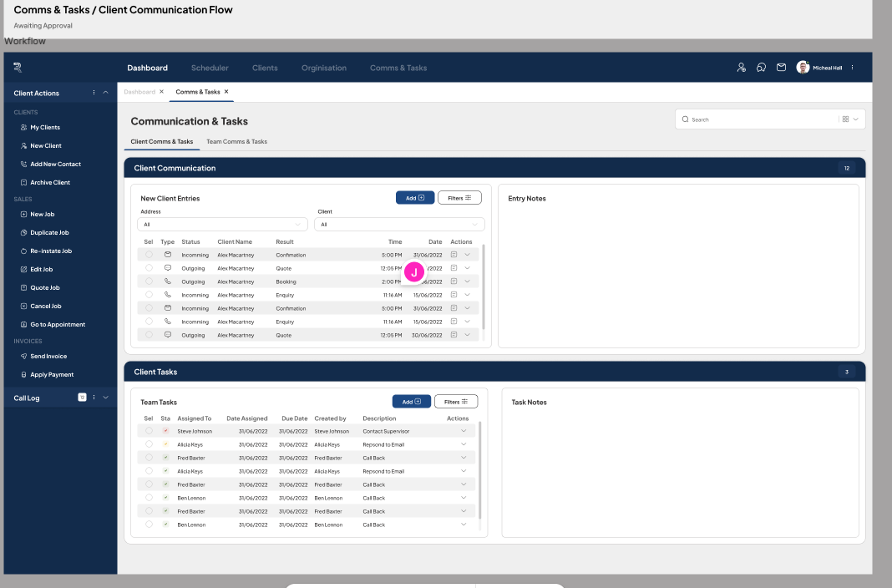This screenshot has height=588, width=892.
Task: Click the grid view icon in search bar
Action: coord(846,119)
